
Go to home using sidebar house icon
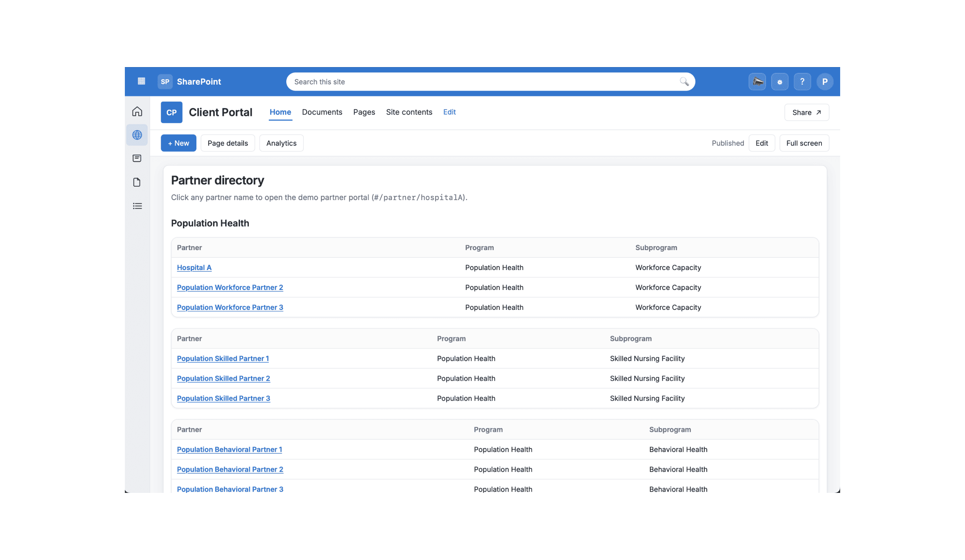[x=137, y=111]
